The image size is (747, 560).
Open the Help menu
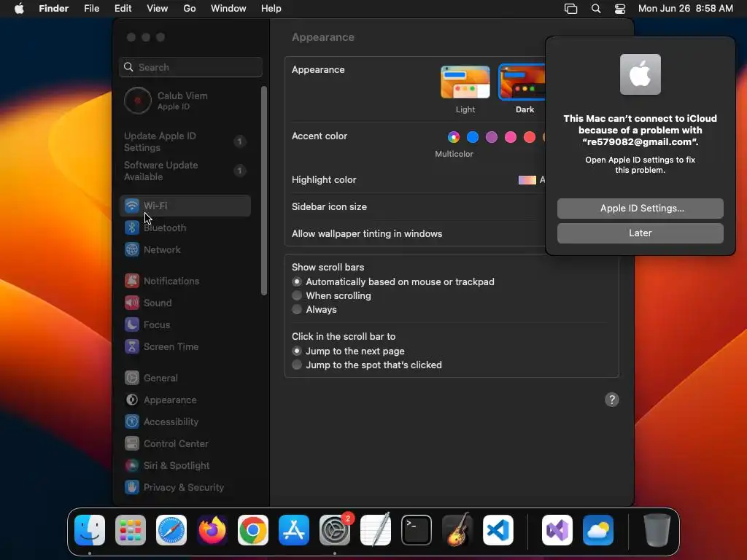coord(271,9)
